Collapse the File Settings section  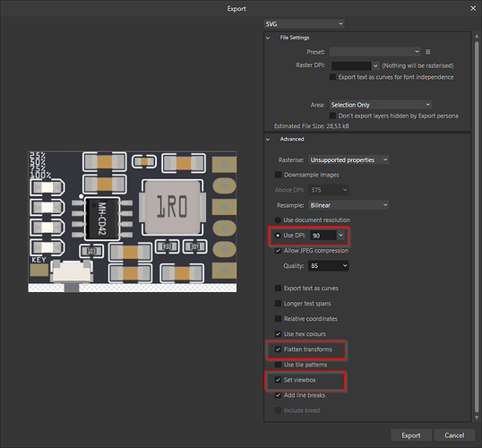(x=268, y=38)
